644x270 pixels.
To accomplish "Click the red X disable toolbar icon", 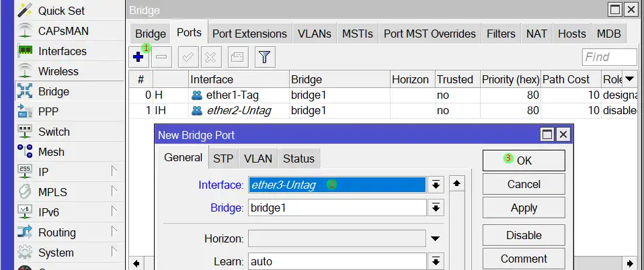I will 210,58.
